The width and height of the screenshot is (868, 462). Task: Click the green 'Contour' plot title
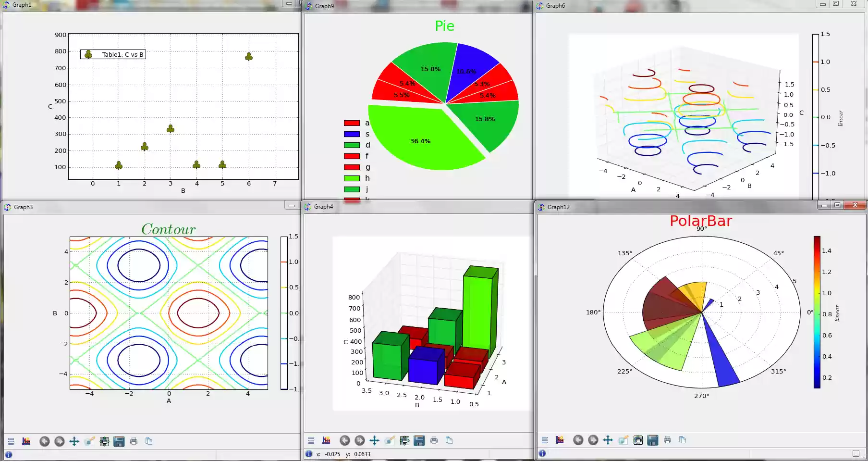(168, 229)
